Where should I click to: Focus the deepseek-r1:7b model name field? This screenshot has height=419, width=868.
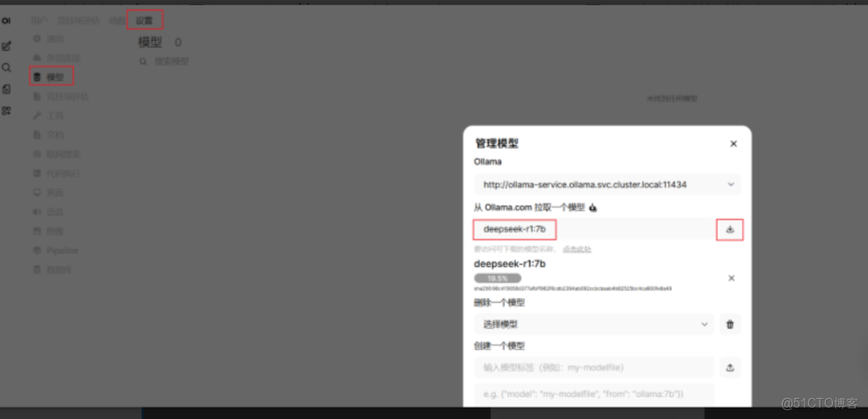(x=593, y=229)
